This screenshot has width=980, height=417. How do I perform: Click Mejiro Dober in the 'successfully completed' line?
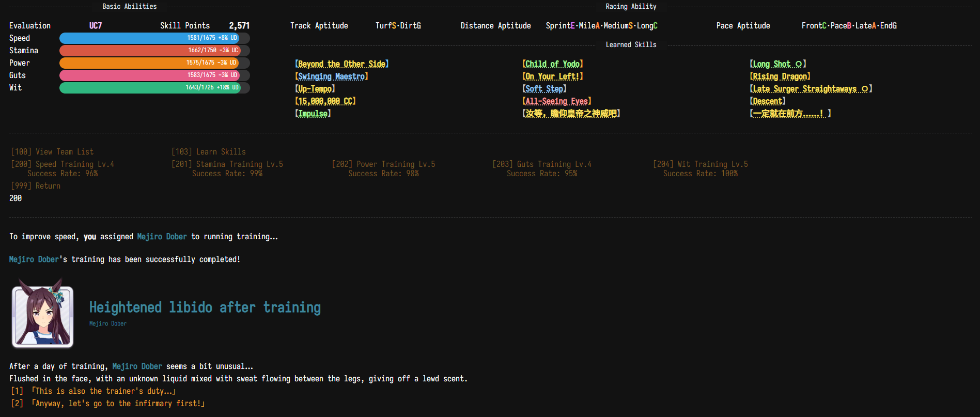34,259
